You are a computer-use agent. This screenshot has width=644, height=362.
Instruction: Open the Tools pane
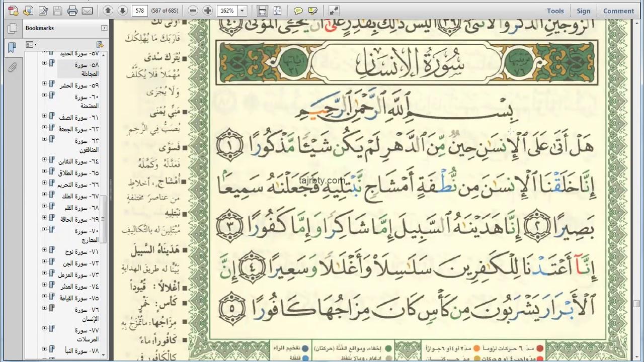coord(555,11)
